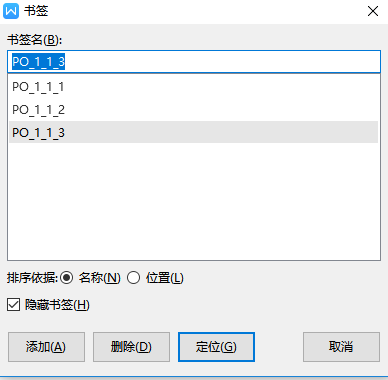Click the 名称(N) label text

click(99, 278)
